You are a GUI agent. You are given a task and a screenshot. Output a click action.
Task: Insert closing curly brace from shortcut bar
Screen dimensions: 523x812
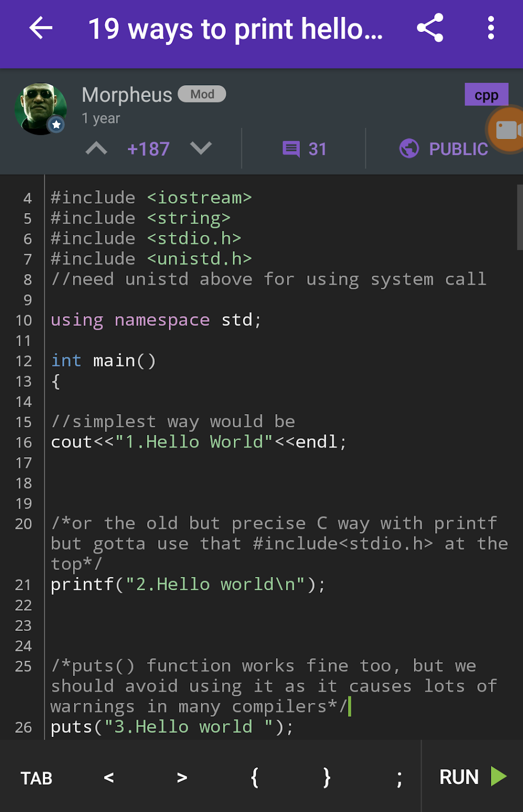[327, 777]
